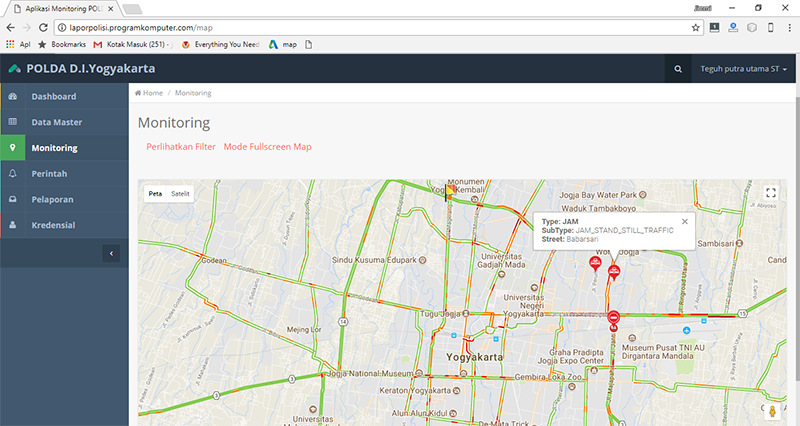Reload the page with refresh icon

43,28
